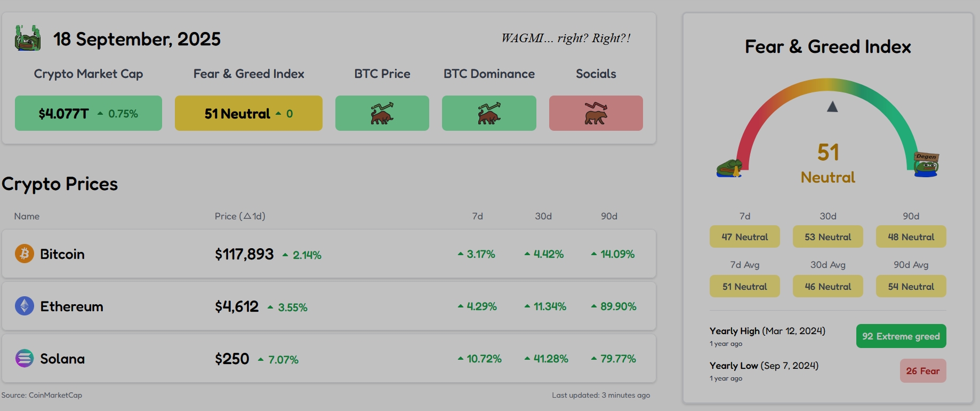This screenshot has height=411, width=980.
Task: Click the $4.077T market cap badge
Action: [89, 113]
